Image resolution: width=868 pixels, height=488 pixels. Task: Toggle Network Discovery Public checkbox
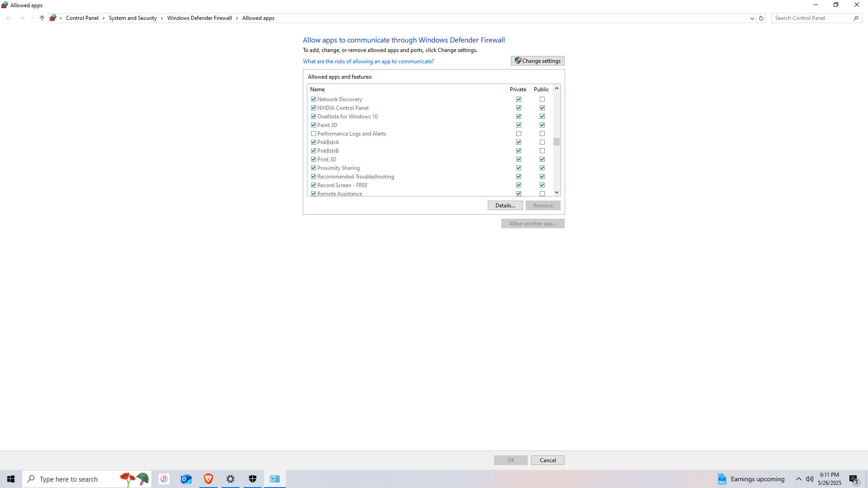[542, 99]
